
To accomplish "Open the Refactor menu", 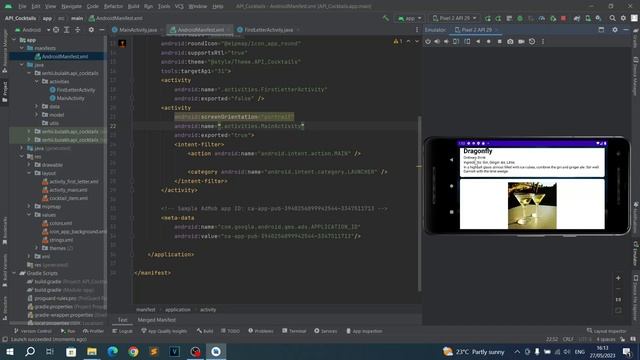I will [x=113, y=7].
